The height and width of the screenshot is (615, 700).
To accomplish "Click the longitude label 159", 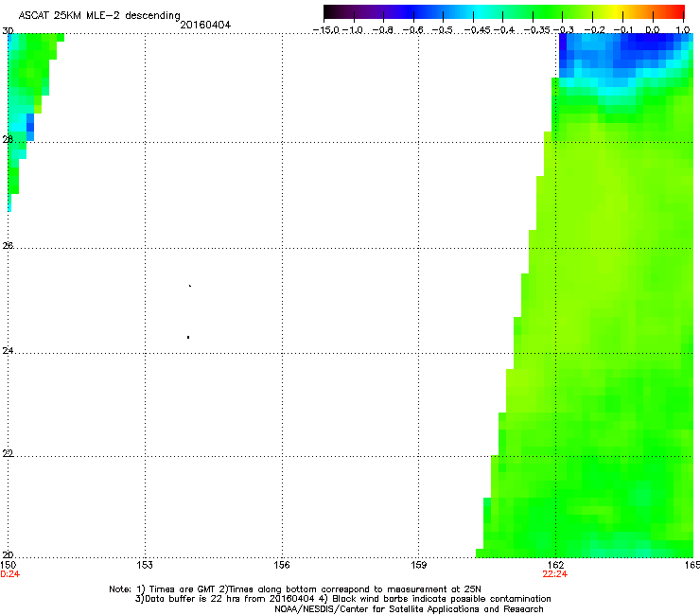I will 418,565.
